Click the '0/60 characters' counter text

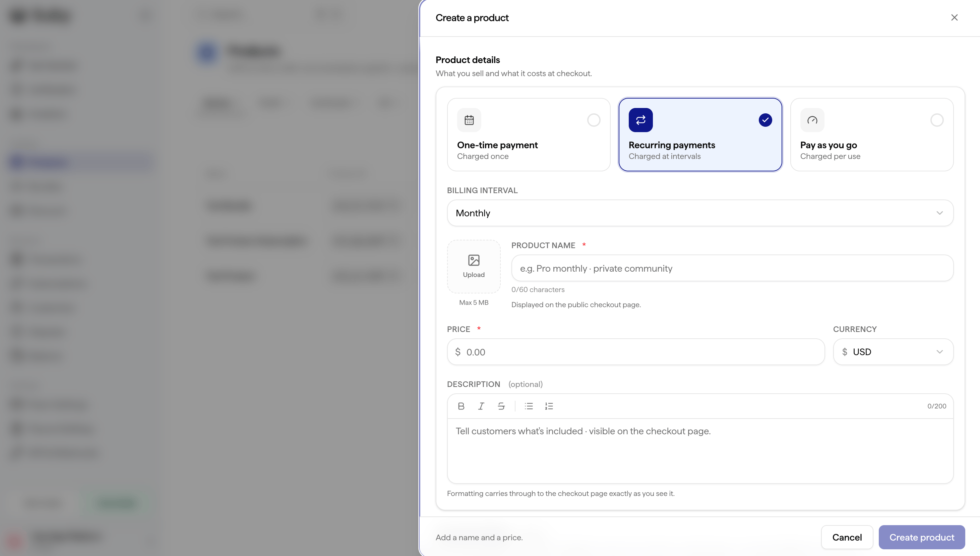pyautogui.click(x=538, y=289)
